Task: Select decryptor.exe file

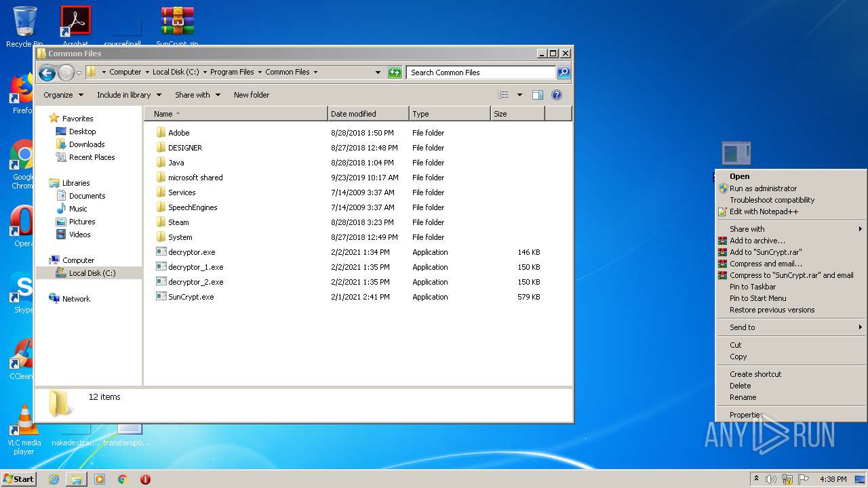Action: click(191, 252)
